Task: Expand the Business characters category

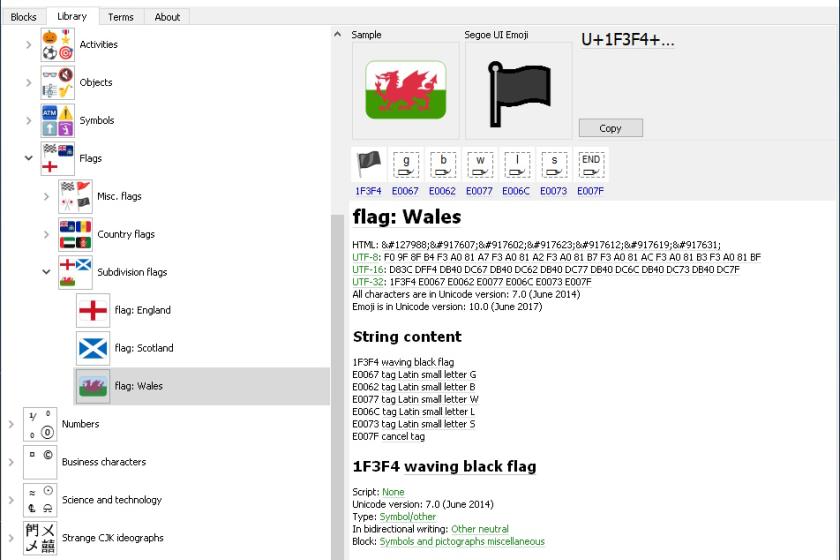Action: pos(11,462)
